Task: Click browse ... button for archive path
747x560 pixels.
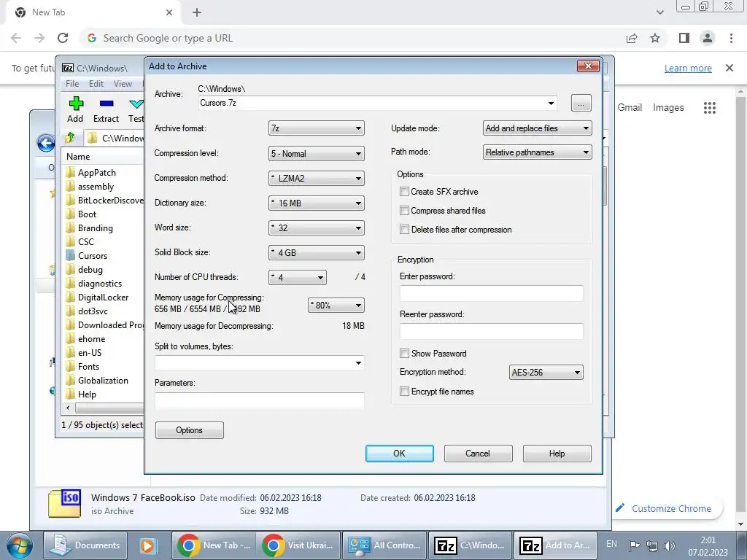Action: click(x=581, y=103)
